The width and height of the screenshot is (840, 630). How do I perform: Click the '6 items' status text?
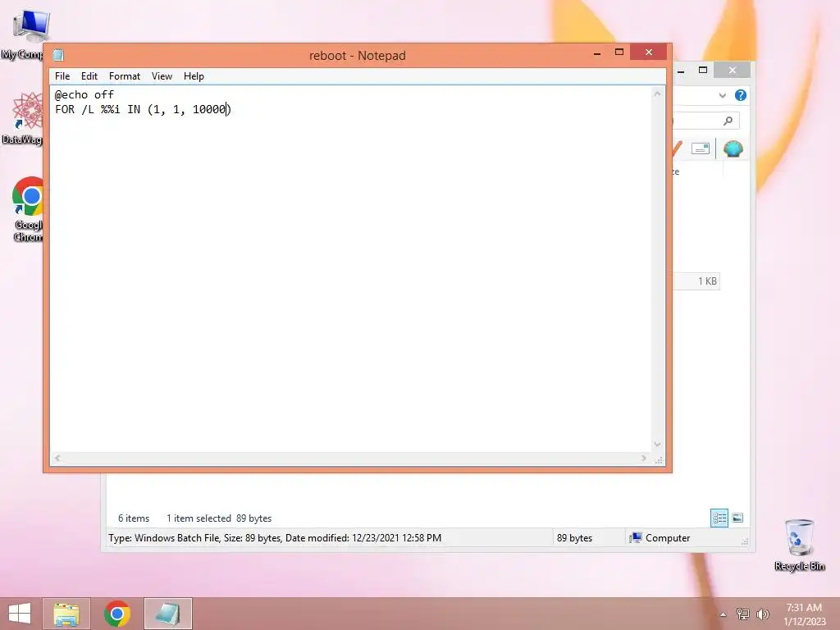click(134, 518)
